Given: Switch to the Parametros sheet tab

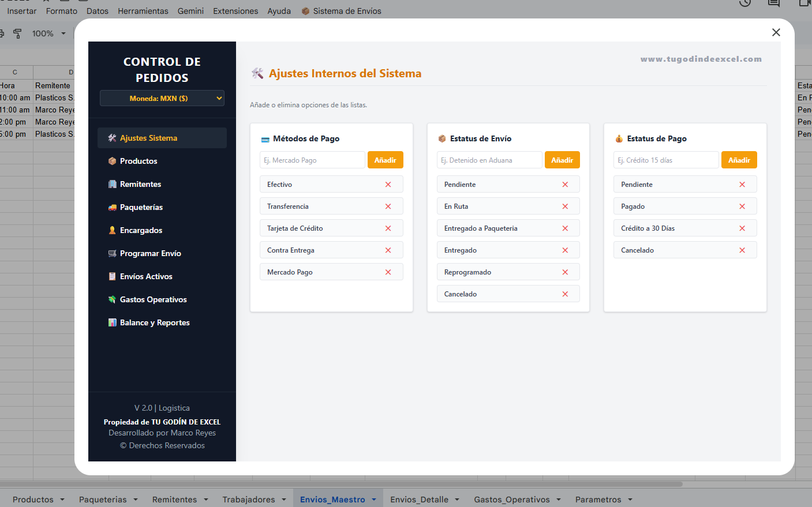Looking at the screenshot, I should pos(598,500).
